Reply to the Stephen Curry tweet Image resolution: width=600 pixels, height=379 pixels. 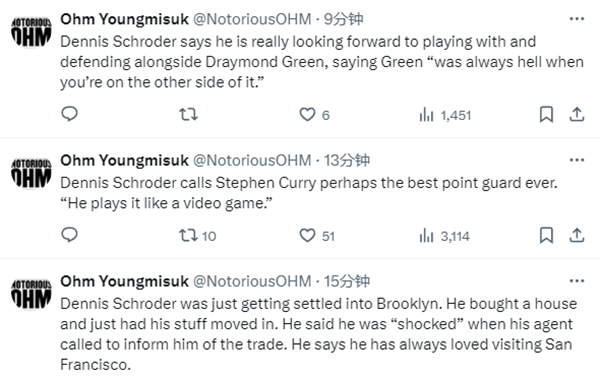tap(69, 235)
